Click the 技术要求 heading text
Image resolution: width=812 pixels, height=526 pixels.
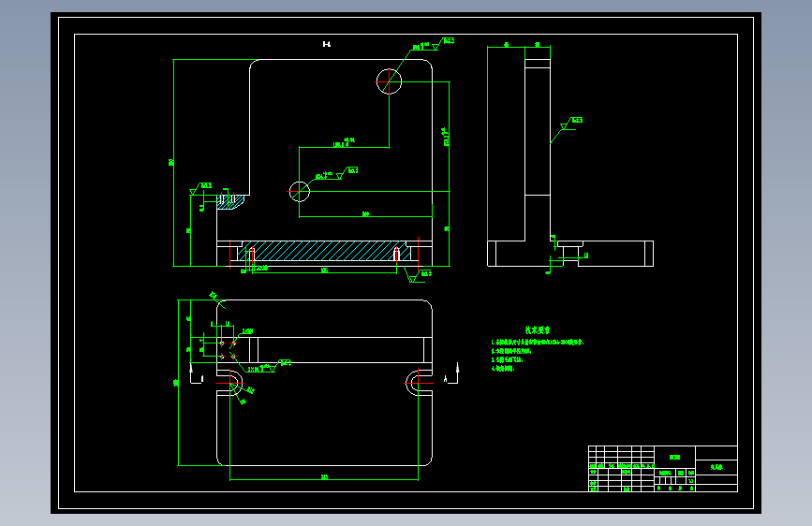point(537,329)
